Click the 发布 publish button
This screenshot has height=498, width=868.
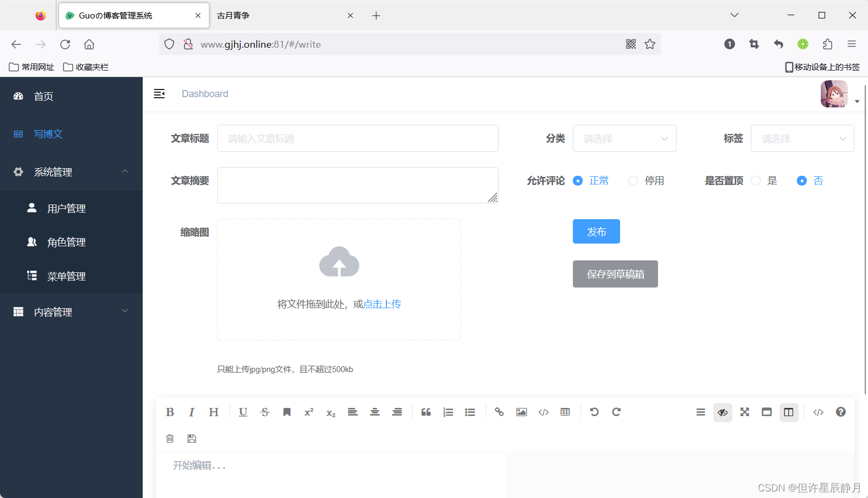(596, 232)
